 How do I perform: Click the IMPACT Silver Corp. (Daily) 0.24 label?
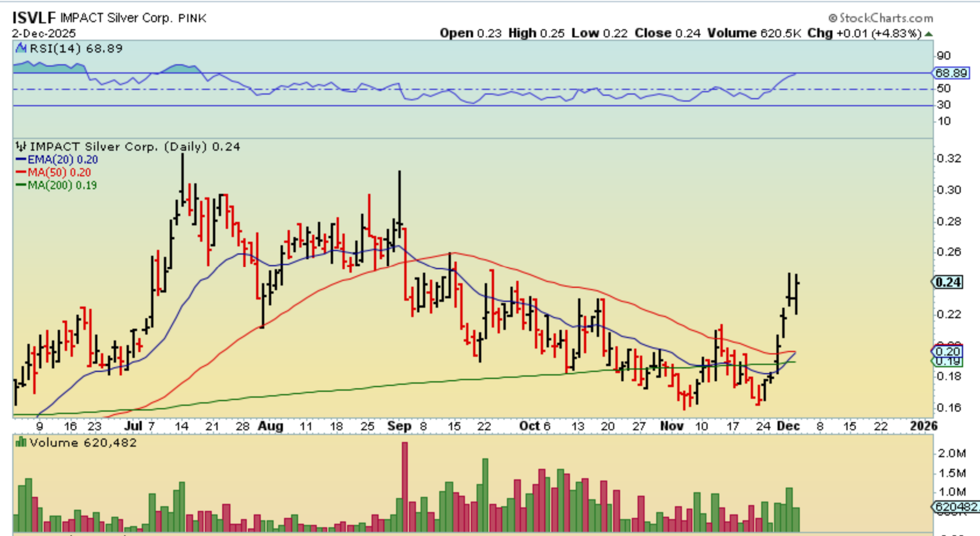135,147
